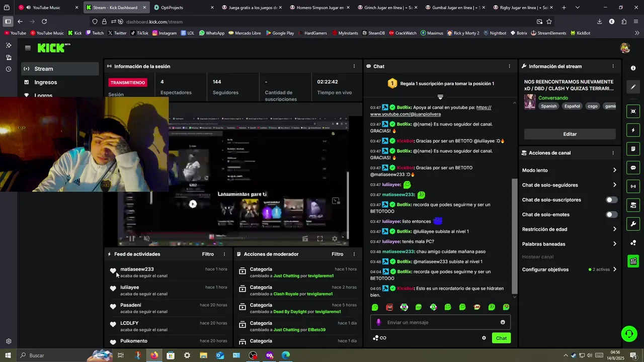Open Chat panel three-dot menu
Screen dimensions: 644x362
509,66
